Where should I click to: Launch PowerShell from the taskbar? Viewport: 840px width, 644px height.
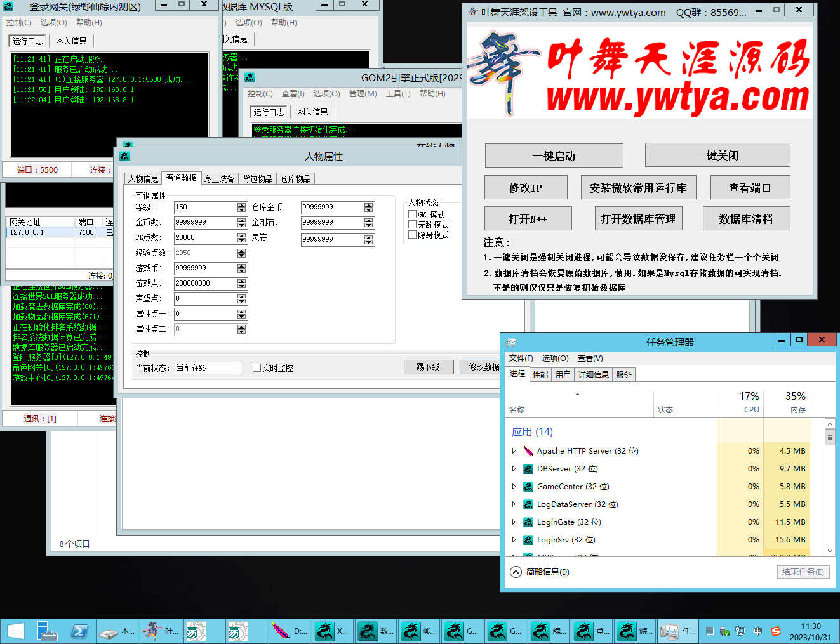pyautogui.click(x=80, y=631)
